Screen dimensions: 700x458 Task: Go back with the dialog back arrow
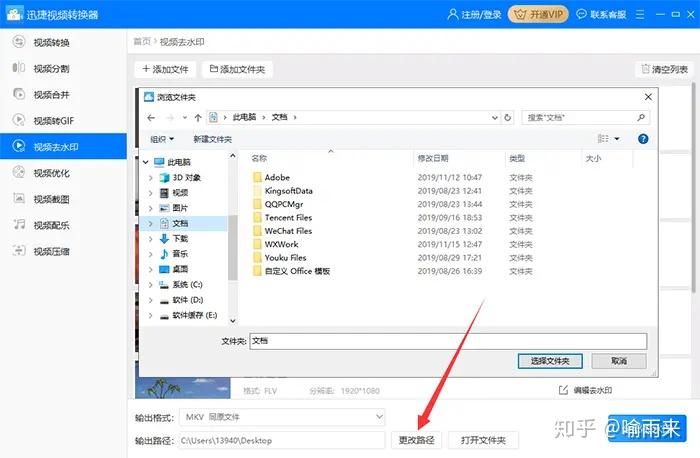151,117
